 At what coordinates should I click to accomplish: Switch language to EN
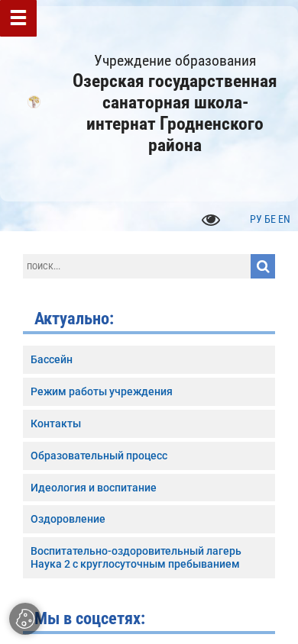284,219
